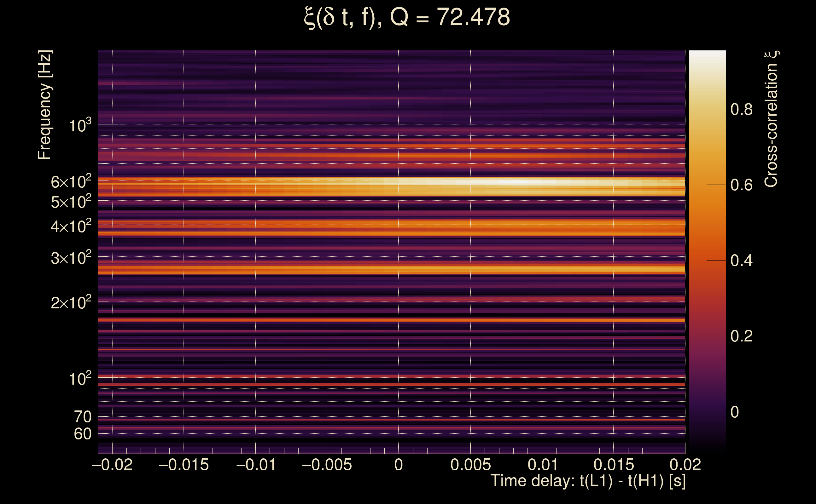Click the x-axis tick label 0 at center
Image resolution: width=816 pixels, height=504 pixels.
coord(399,465)
